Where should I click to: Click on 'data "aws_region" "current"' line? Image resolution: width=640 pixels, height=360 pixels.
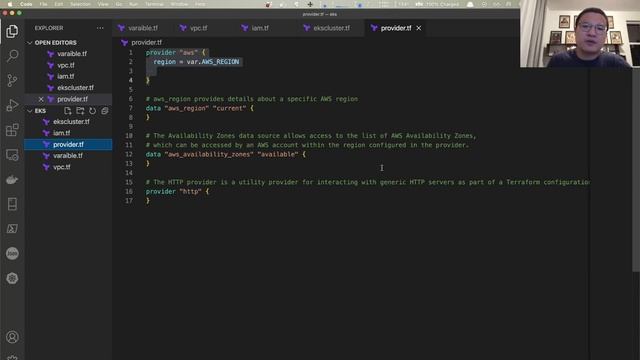[199, 108]
